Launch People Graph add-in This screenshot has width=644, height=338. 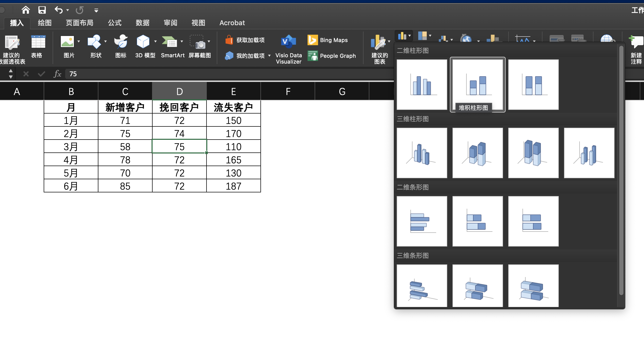click(x=332, y=56)
